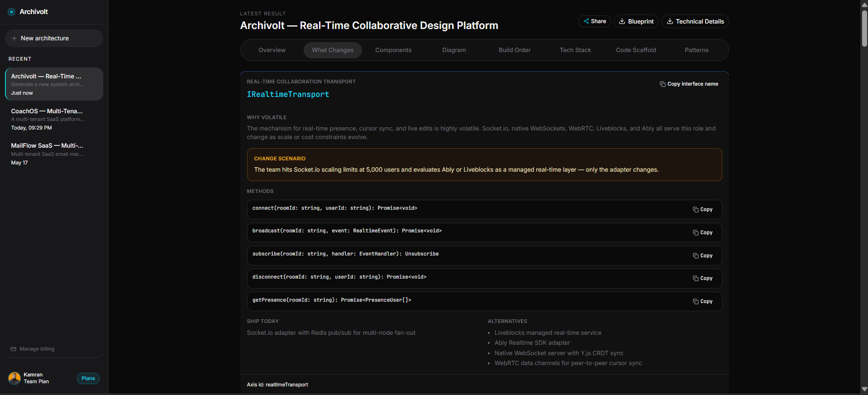Viewport: 868px width, 395px height.
Task: Click WebRTC data channels alternative
Action: click(x=568, y=363)
